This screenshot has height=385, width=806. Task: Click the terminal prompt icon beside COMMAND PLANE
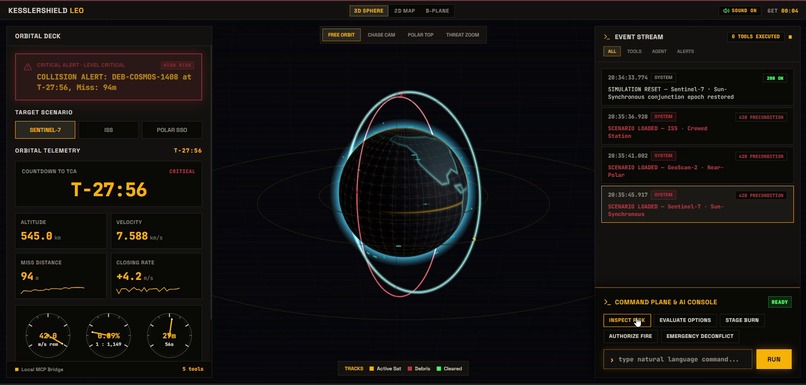[607, 302]
